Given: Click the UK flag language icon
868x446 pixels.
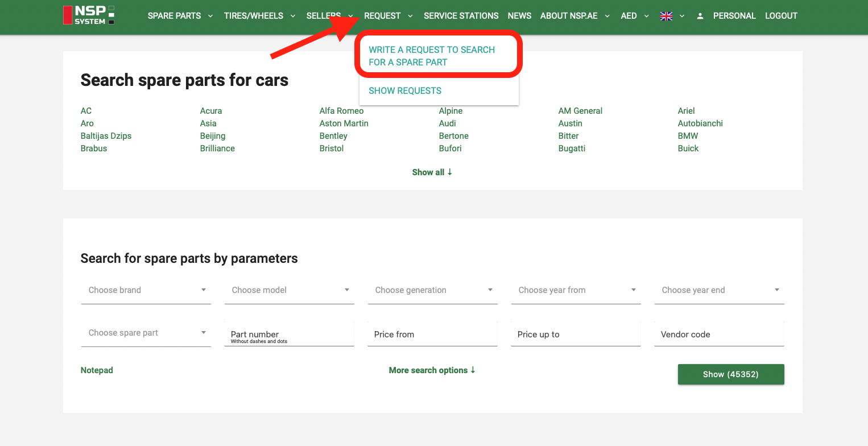Looking at the screenshot, I should click(666, 16).
